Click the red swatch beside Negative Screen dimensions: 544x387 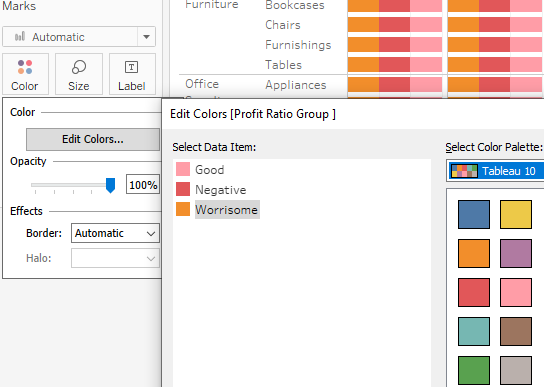pyautogui.click(x=183, y=189)
